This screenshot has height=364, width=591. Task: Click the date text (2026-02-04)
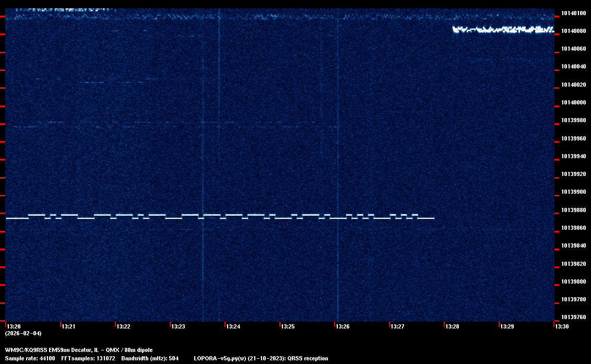point(23,333)
